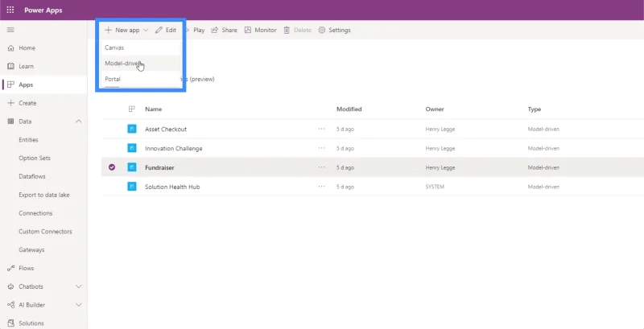The image size is (644, 329).
Task: Click modified date of Innovation Challenge
Action: [x=345, y=149]
